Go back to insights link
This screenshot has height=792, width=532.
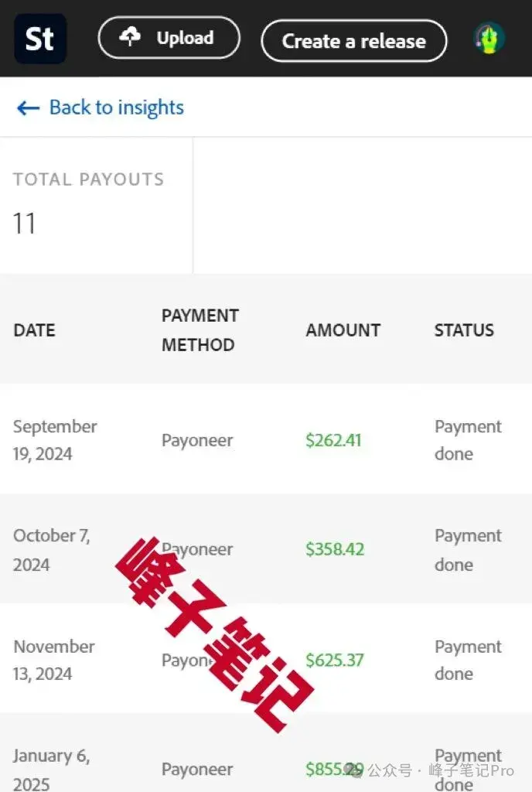116,108
